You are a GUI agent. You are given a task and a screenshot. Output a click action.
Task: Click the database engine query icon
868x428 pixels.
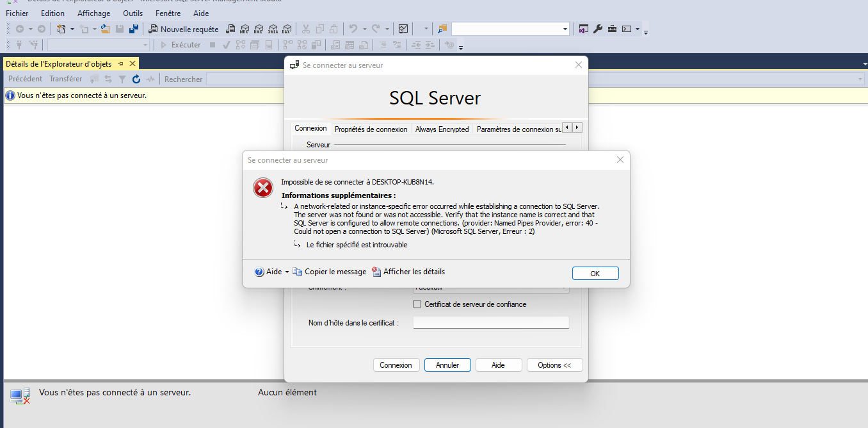tap(230, 29)
